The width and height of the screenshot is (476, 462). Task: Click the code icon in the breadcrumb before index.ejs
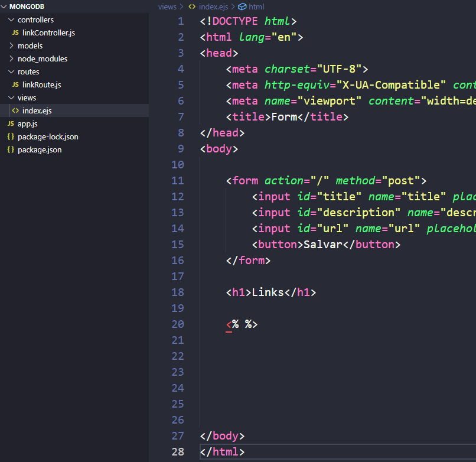click(x=192, y=6)
